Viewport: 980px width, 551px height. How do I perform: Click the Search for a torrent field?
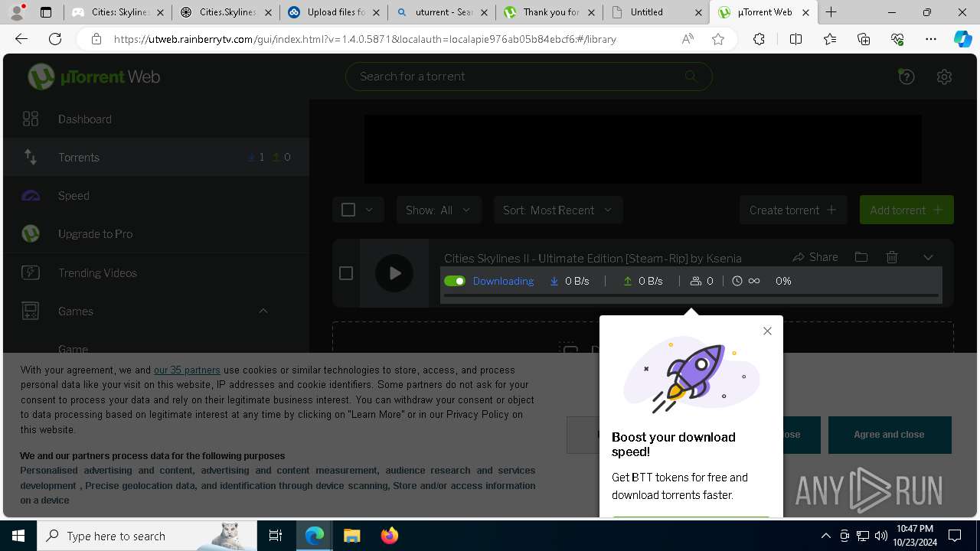(x=528, y=77)
